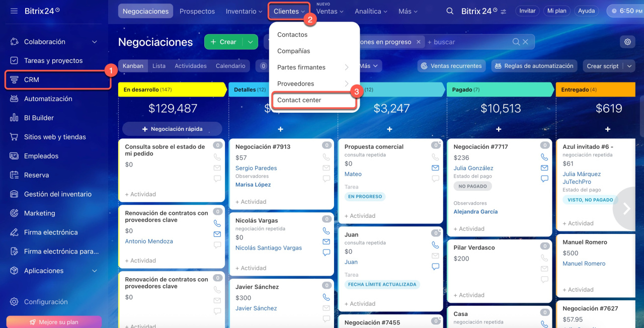Click the search magnifier icon in top bar
Viewport: 644px width, 328px height.
[450, 11]
